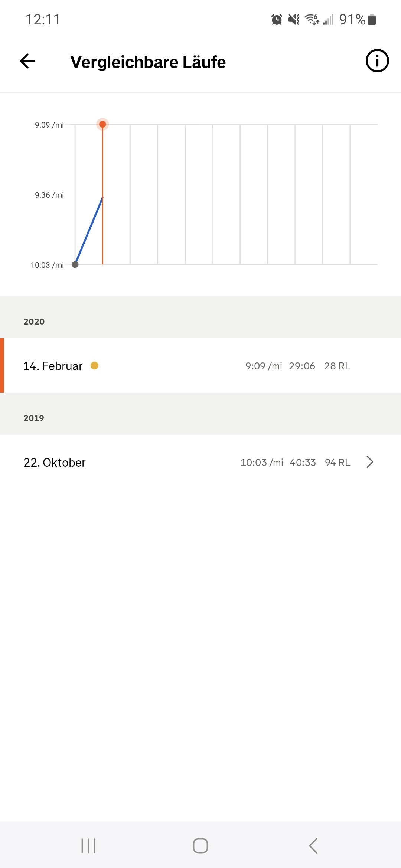The image size is (401, 868).
Task: Tap the Android home button
Action: click(x=200, y=846)
